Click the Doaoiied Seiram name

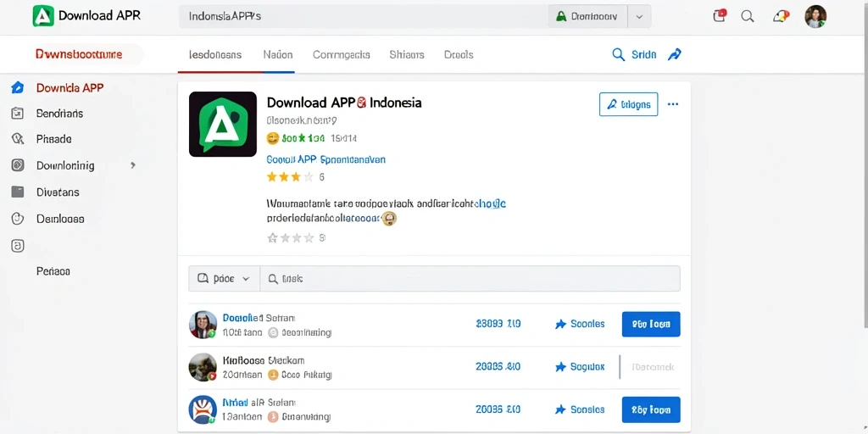tap(259, 319)
